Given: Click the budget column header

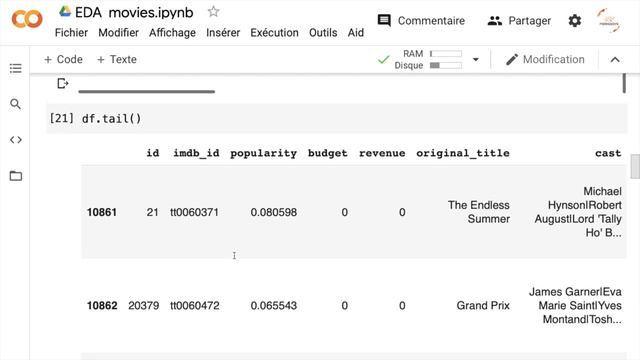Looking at the screenshot, I should click(327, 153).
